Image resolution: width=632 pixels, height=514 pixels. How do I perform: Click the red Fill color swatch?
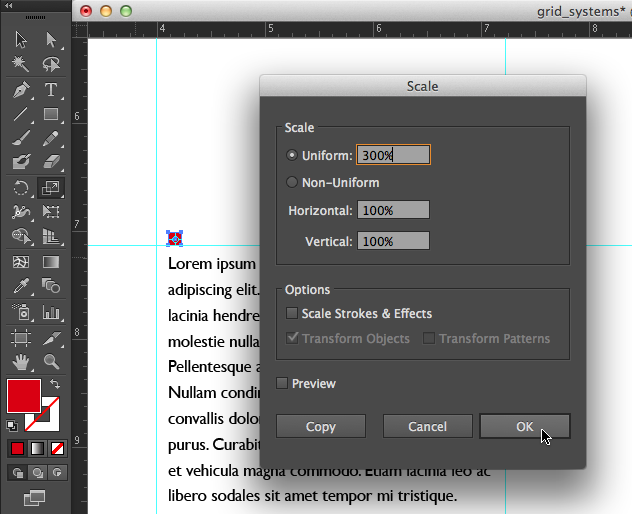pos(23,395)
